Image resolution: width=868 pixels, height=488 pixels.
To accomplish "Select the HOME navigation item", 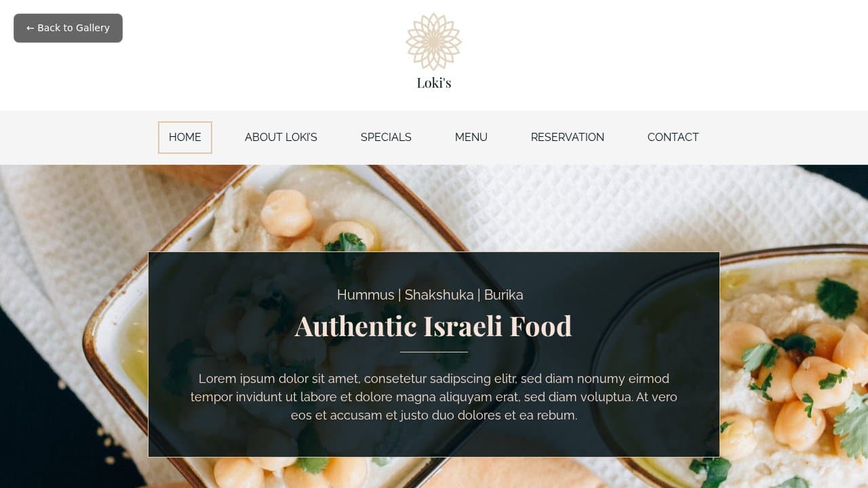I will [x=185, y=138].
